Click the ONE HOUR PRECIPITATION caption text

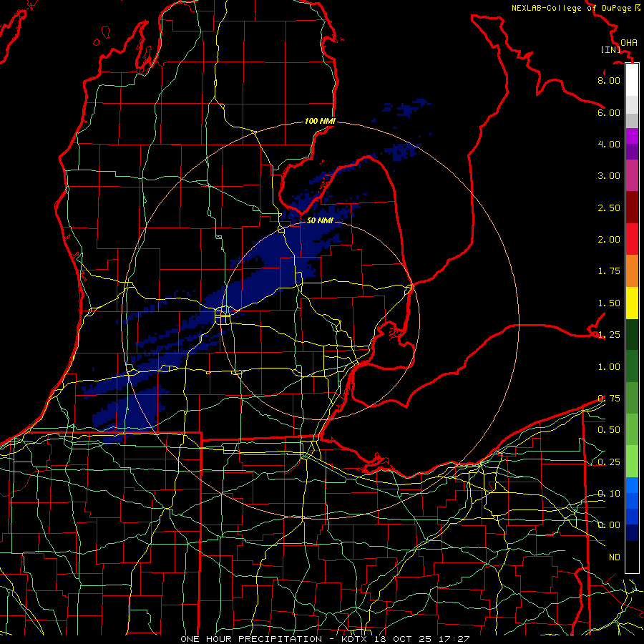[251, 639]
